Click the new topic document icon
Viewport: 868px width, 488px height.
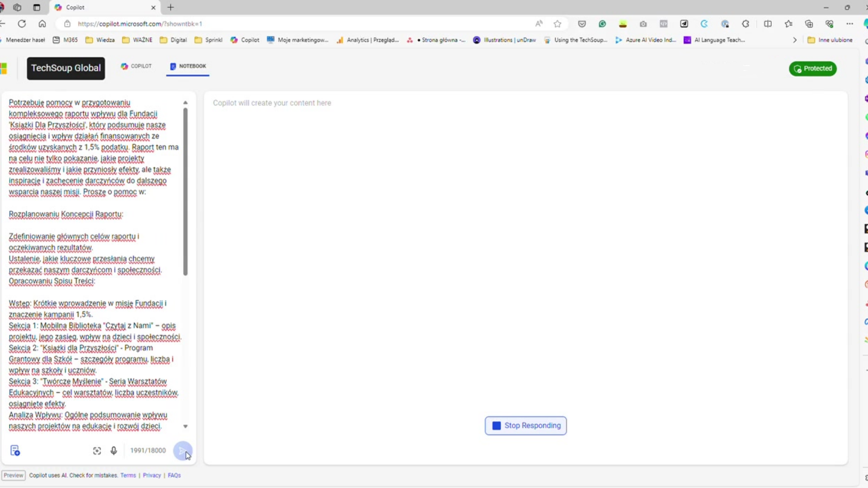[15, 450]
